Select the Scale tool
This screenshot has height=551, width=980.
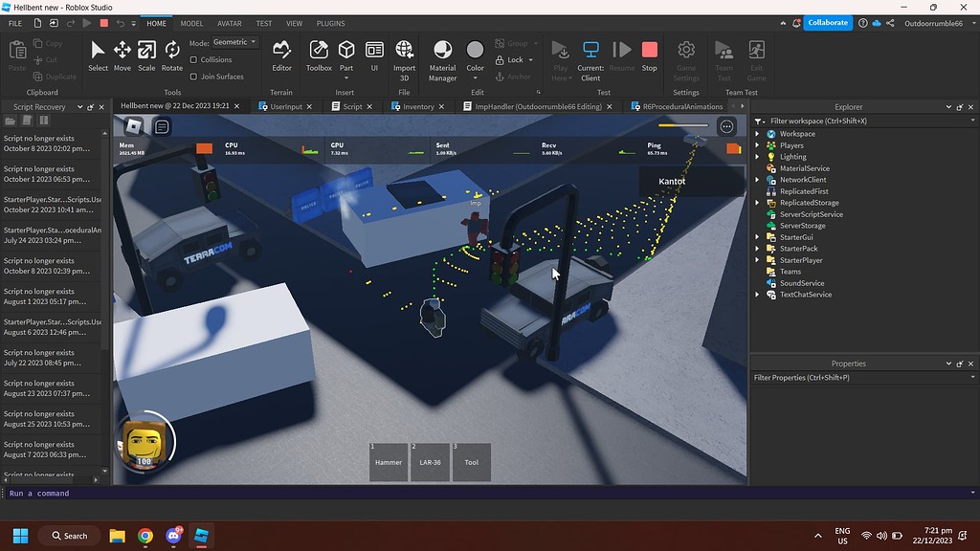tap(146, 55)
